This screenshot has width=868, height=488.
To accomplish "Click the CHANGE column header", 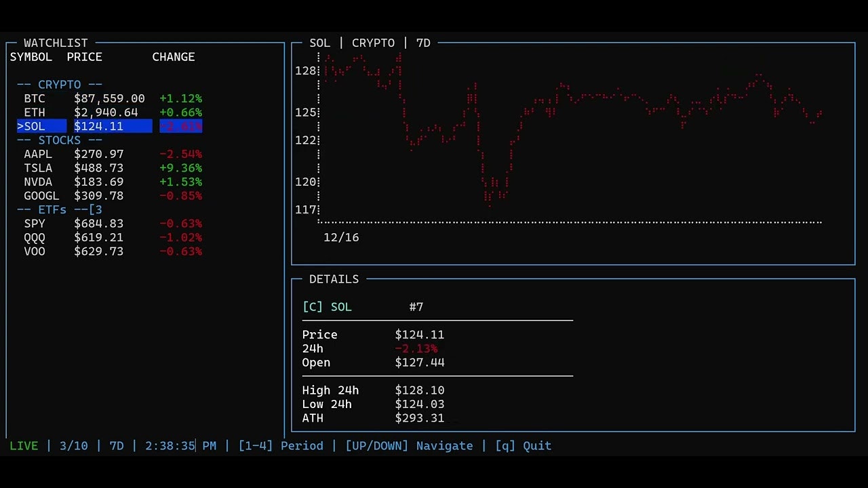I will point(174,57).
